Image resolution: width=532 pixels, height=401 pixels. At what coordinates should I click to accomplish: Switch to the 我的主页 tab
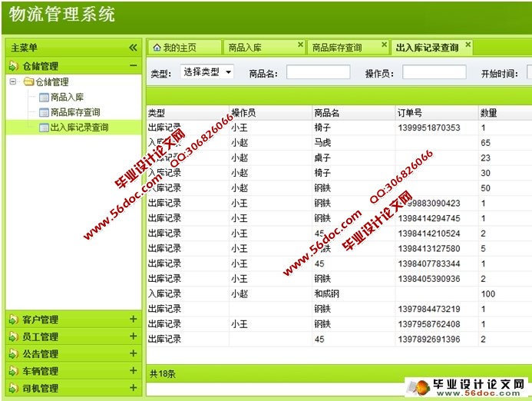[x=184, y=48]
